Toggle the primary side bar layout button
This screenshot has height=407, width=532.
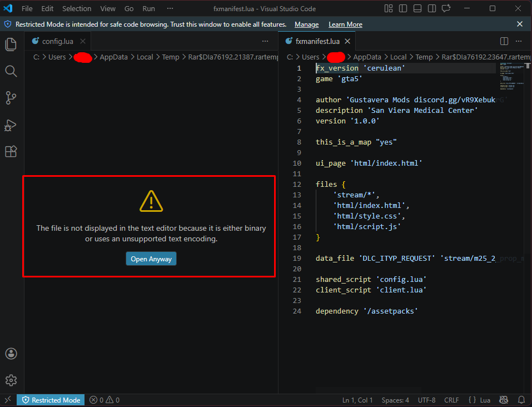click(403, 8)
